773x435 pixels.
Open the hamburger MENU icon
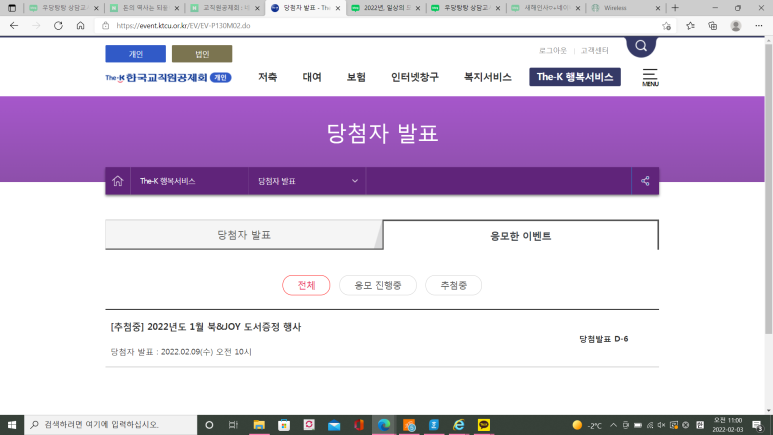(650, 77)
